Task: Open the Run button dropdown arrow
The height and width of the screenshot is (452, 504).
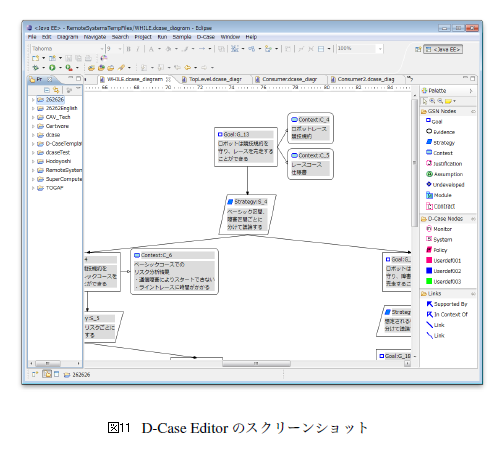Action: 60,68
